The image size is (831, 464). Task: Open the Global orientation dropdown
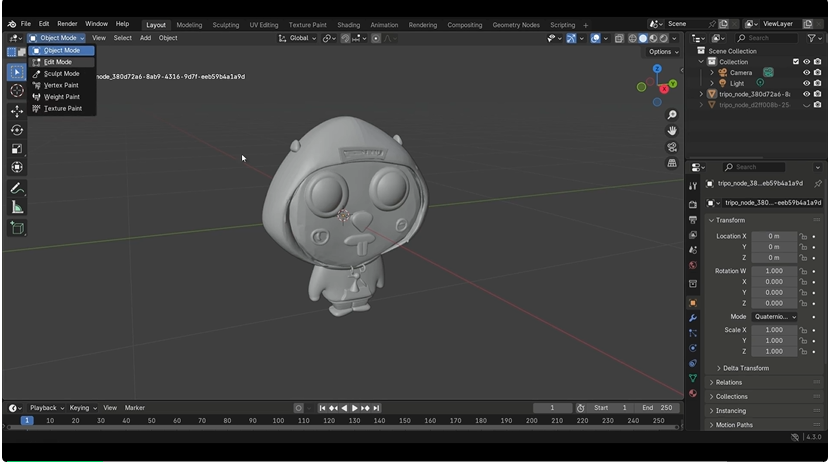[297, 38]
